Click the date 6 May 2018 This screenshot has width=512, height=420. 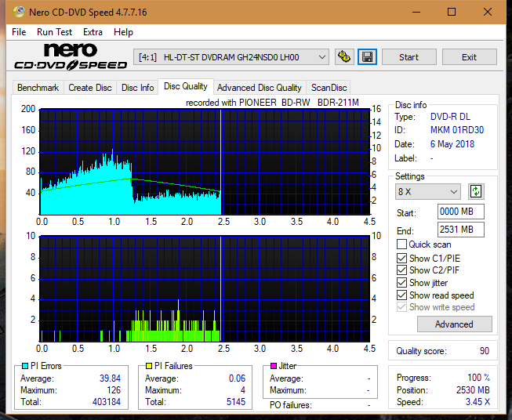pyautogui.click(x=452, y=144)
